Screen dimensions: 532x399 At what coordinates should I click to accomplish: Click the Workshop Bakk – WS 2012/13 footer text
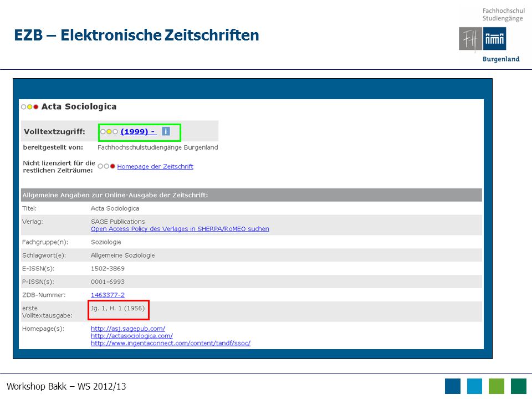point(66,386)
